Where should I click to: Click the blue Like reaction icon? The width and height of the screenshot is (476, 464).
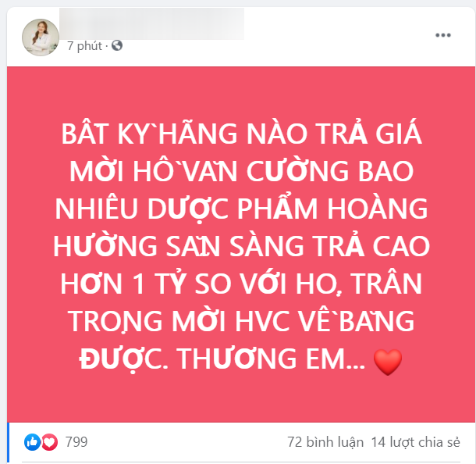[x=32, y=442]
